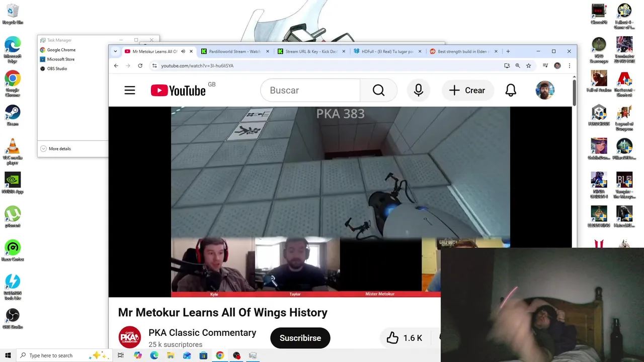Image resolution: width=644 pixels, height=362 pixels.
Task: Open Chrome tab search dropdown arrow
Action: [115, 51]
